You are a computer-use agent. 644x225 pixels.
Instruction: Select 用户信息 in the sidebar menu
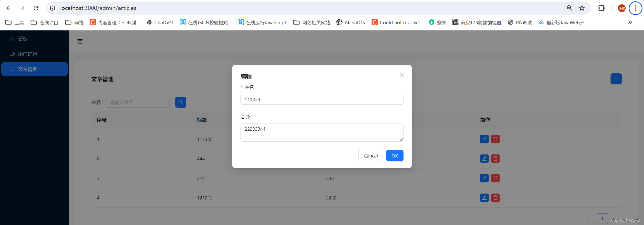coord(34,54)
